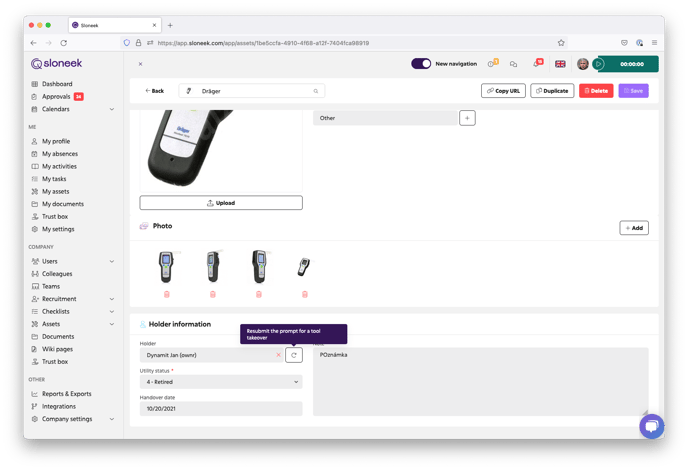
Task: Open My settings
Action: coord(58,229)
